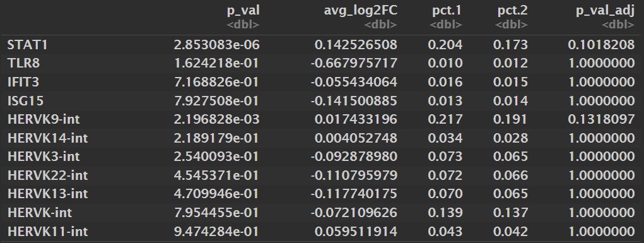Viewport: 644px width, 243px height.
Task: Click avg_log2FC value 0.017433196
Action: pos(356,119)
